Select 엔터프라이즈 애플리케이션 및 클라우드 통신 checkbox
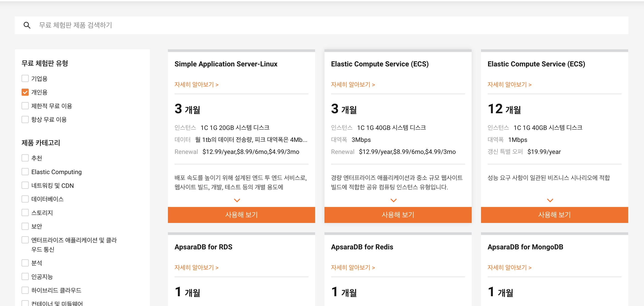Screen dimensions: 644x306 click(25, 240)
